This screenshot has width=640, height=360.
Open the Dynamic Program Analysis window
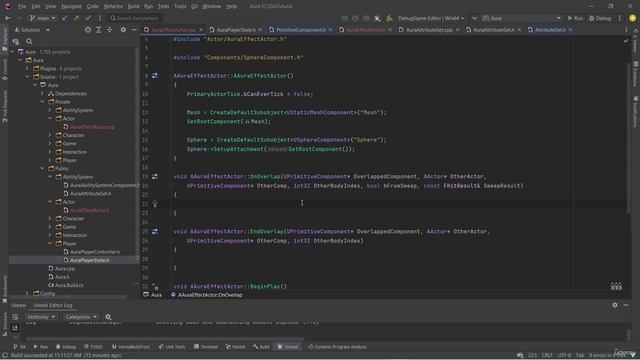(337, 347)
